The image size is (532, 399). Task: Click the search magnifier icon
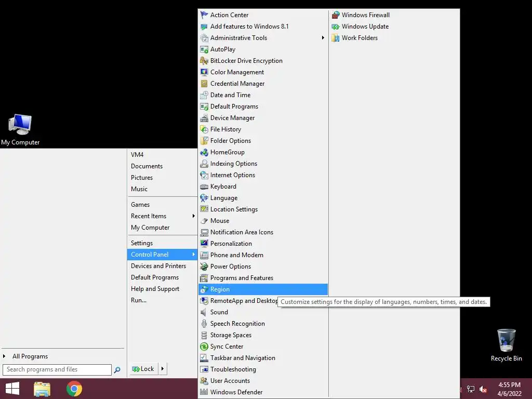click(x=117, y=370)
